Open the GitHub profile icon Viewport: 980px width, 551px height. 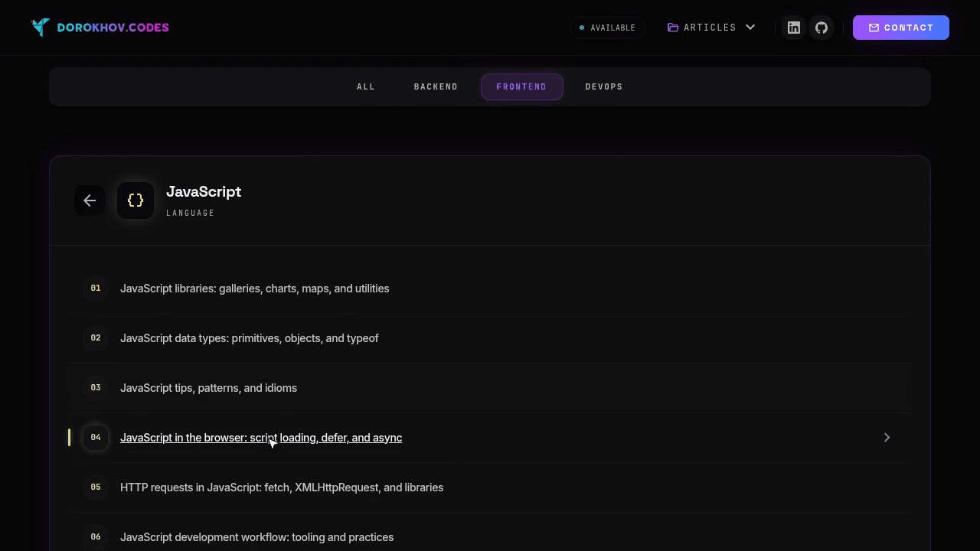(x=822, y=28)
